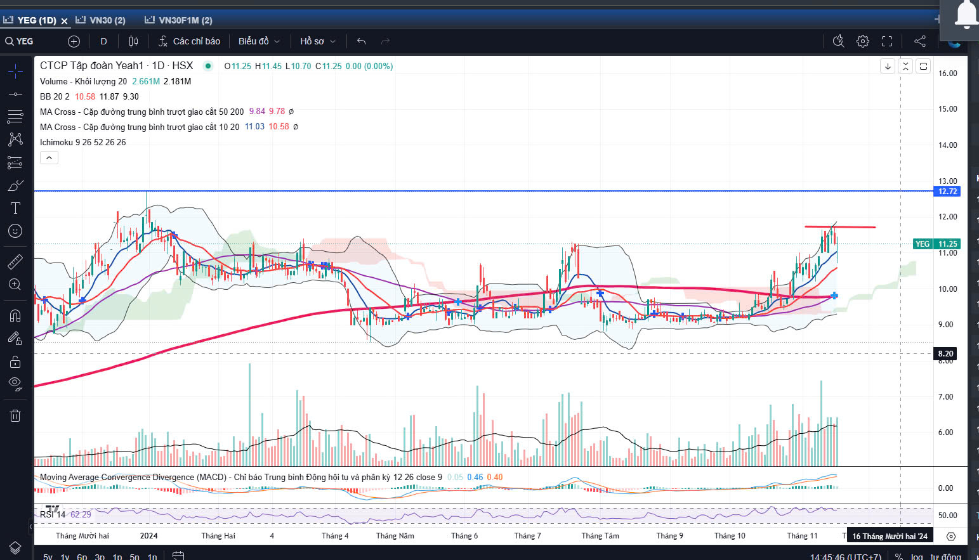The width and height of the screenshot is (979, 560).
Task: Switch to the VN30F1M (2) tab
Action: pos(179,20)
